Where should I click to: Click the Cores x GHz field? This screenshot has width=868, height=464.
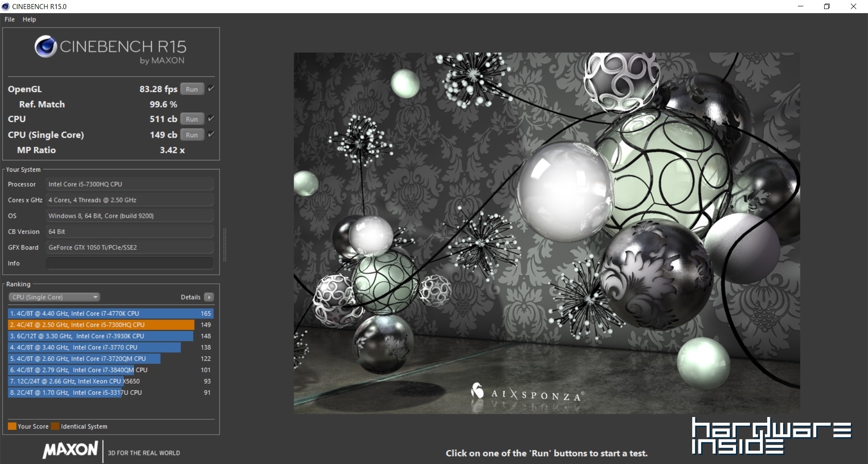pos(130,200)
